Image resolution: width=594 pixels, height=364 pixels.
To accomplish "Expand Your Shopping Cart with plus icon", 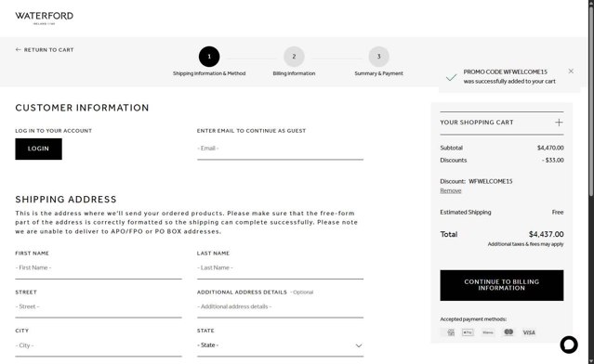I will coord(559,123).
